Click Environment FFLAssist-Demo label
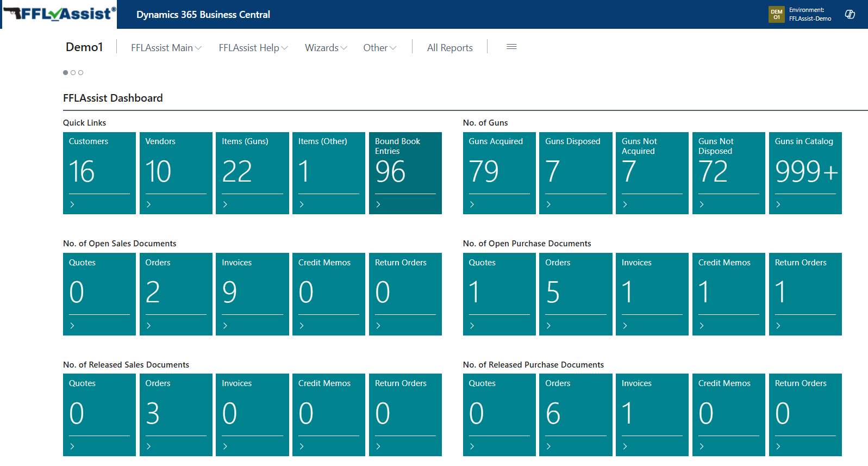 (x=810, y=14)
